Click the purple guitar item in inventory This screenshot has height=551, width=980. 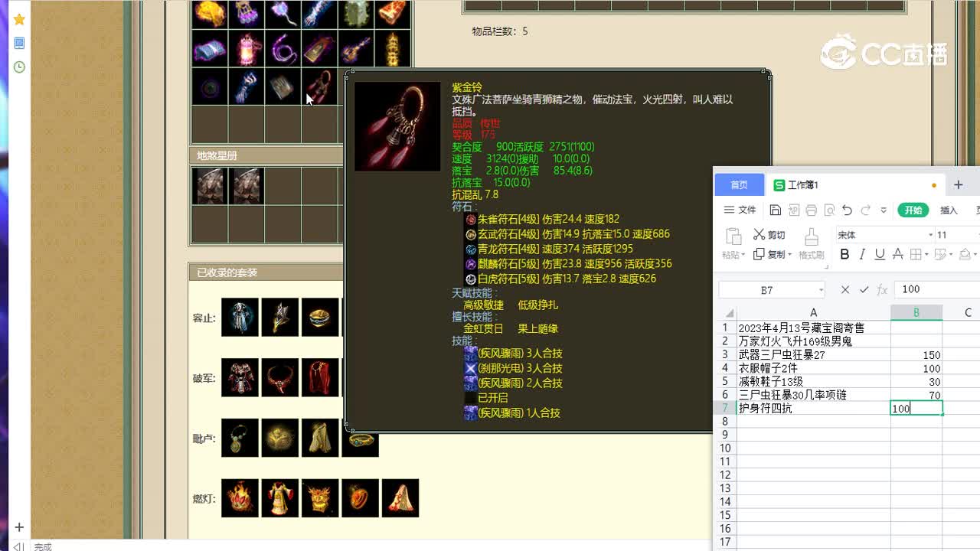[x=357, y=49]
